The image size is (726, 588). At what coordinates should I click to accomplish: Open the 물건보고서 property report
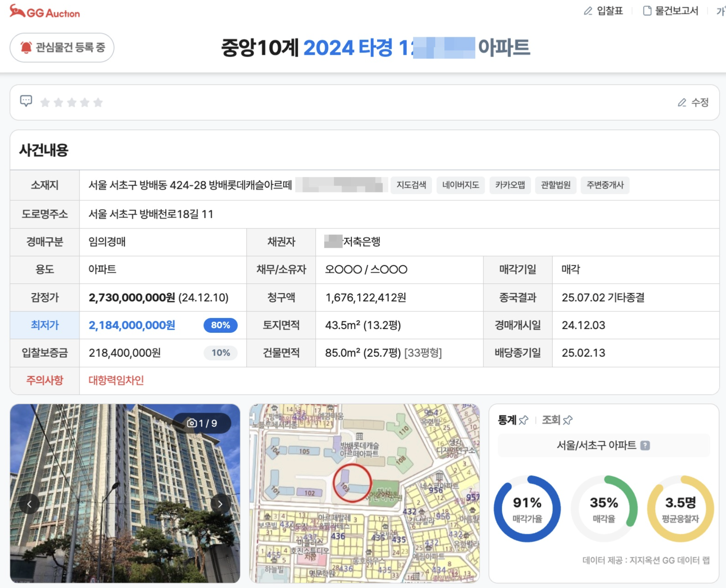[670, 11]
